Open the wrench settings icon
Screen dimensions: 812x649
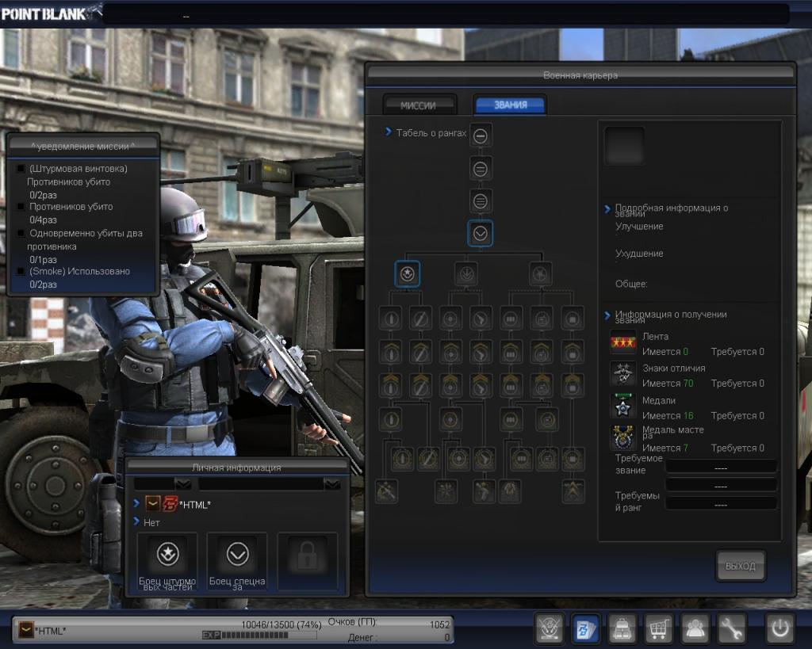[730, 628]
